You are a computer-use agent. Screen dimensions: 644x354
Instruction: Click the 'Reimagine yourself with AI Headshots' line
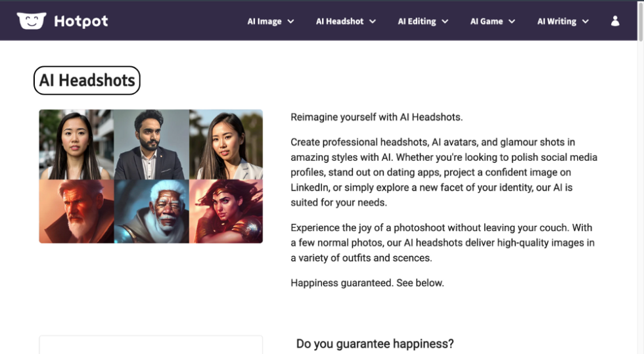377,118
